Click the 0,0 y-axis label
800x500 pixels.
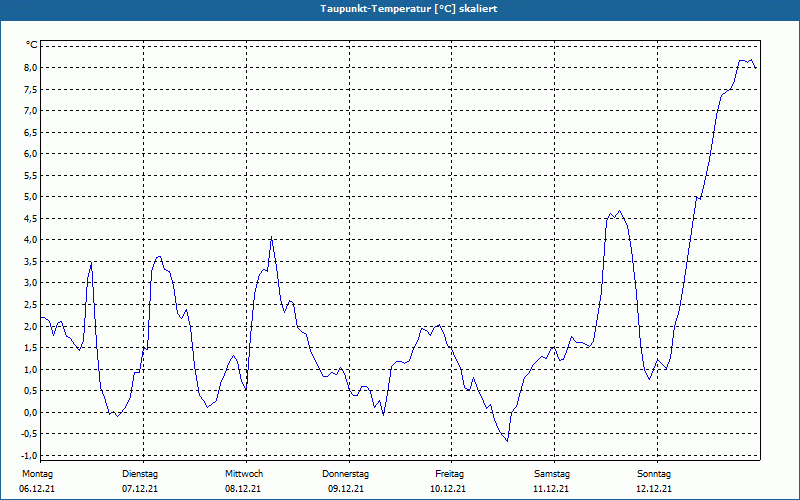pos(31,412)
